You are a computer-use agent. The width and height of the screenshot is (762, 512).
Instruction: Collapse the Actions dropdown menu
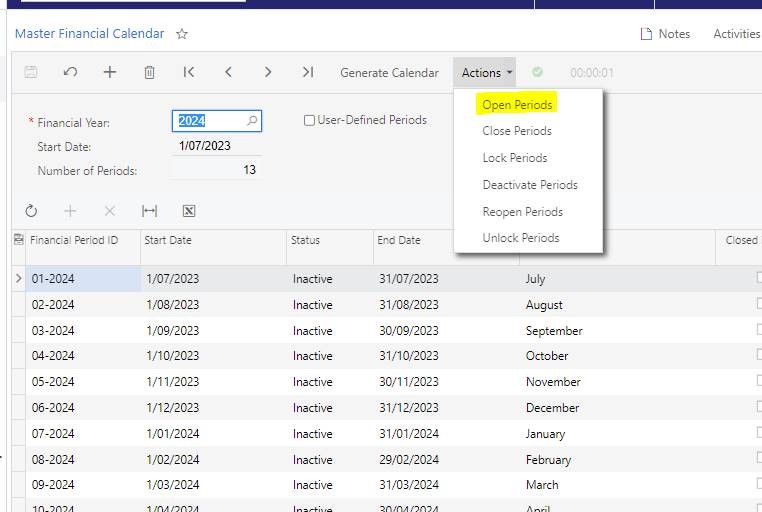[486, 72]
